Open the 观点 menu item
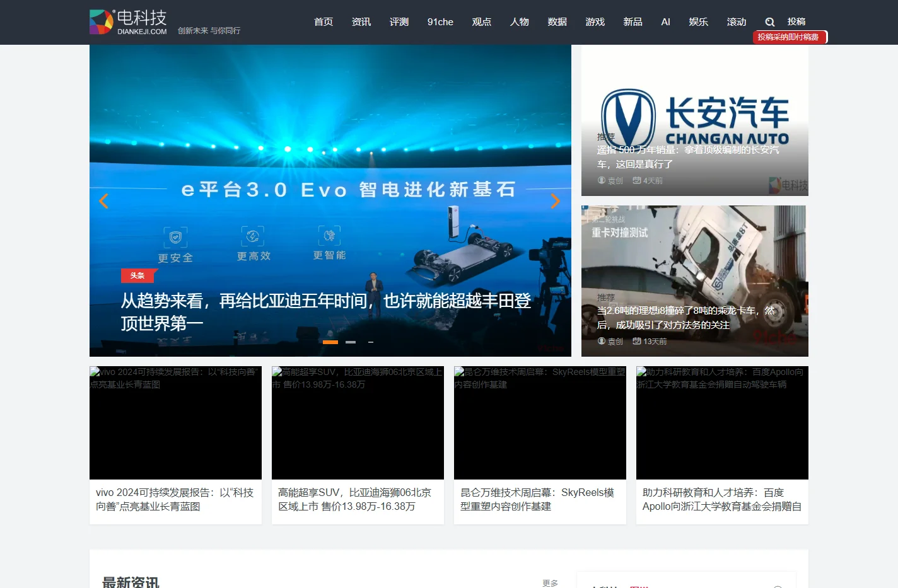Image resolution: width=898 pixels, height=588 pixels. tap(482, 22)
